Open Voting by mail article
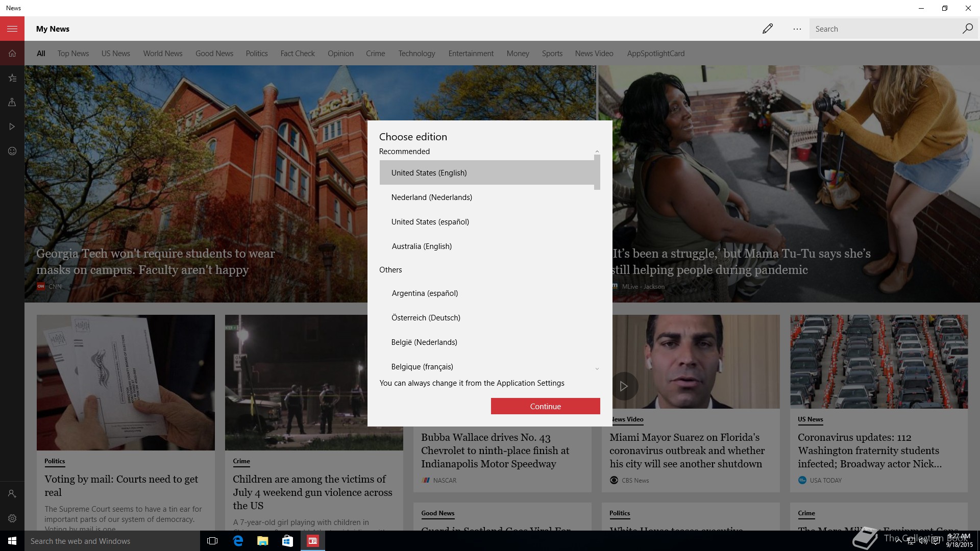Viewport: 980px width, 551px height. pos(121,486)
